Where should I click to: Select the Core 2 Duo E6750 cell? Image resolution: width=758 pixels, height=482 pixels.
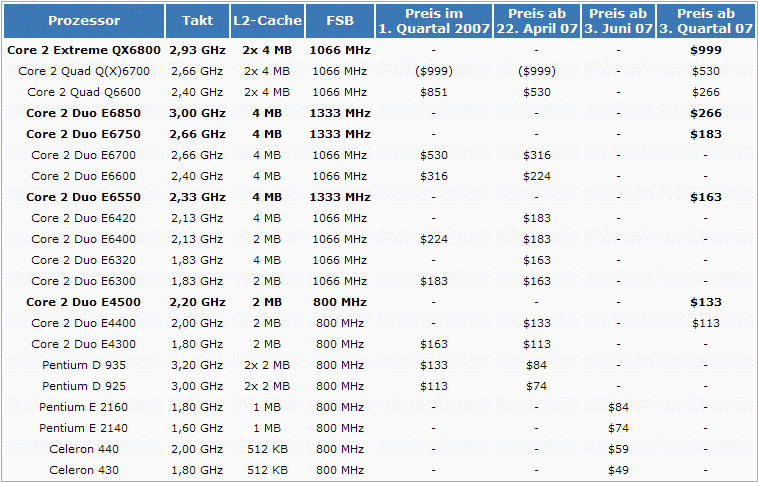(x=84, y=134)
